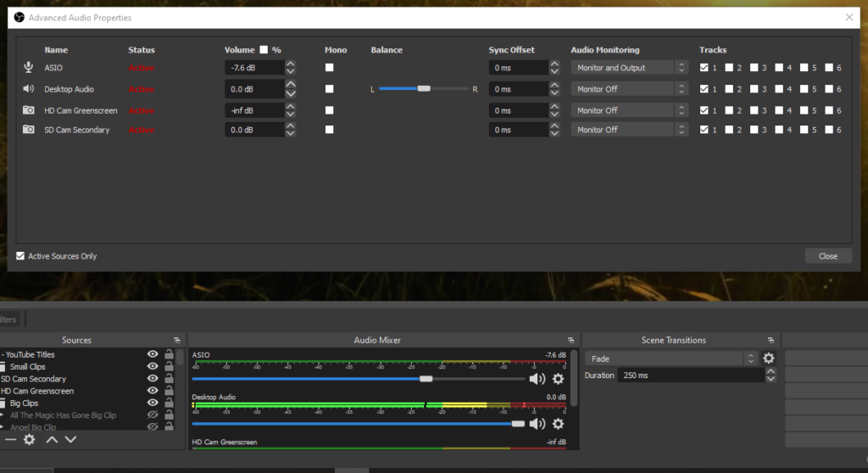Open ASIO gear settings in Audio Mixer
This screenshot has width=868, height=473.
pyautogui.click(x=558, y=379)
